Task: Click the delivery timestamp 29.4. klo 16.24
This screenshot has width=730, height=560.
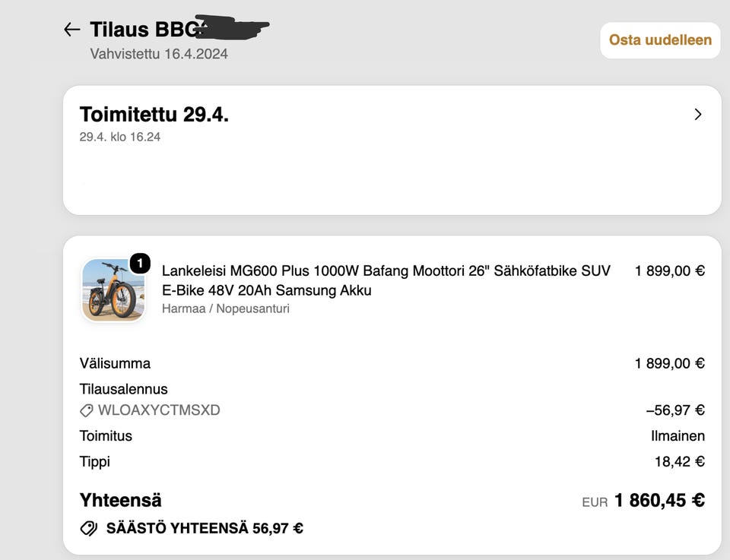Action: coord(119,137)
